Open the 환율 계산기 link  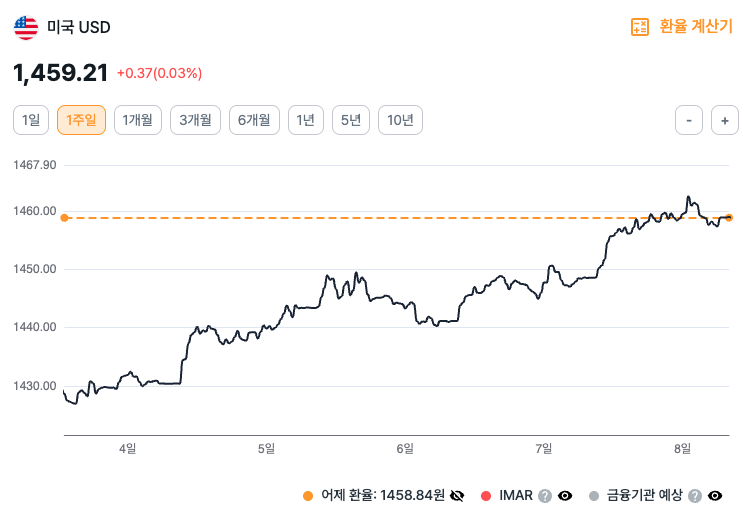click(696, 27)
